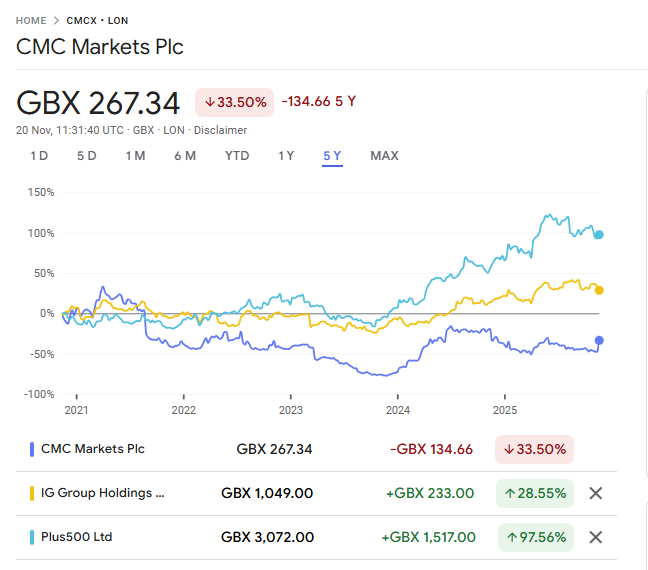The image size is (648, 570).
Task: Click the yellow IG Group chart endpoint dot
Action: pos(599,290)
